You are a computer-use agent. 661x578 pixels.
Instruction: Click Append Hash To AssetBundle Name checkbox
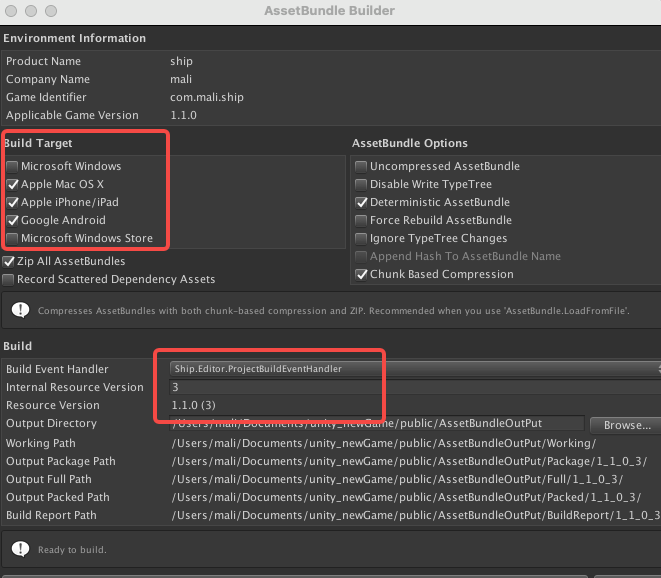[361, 257]
